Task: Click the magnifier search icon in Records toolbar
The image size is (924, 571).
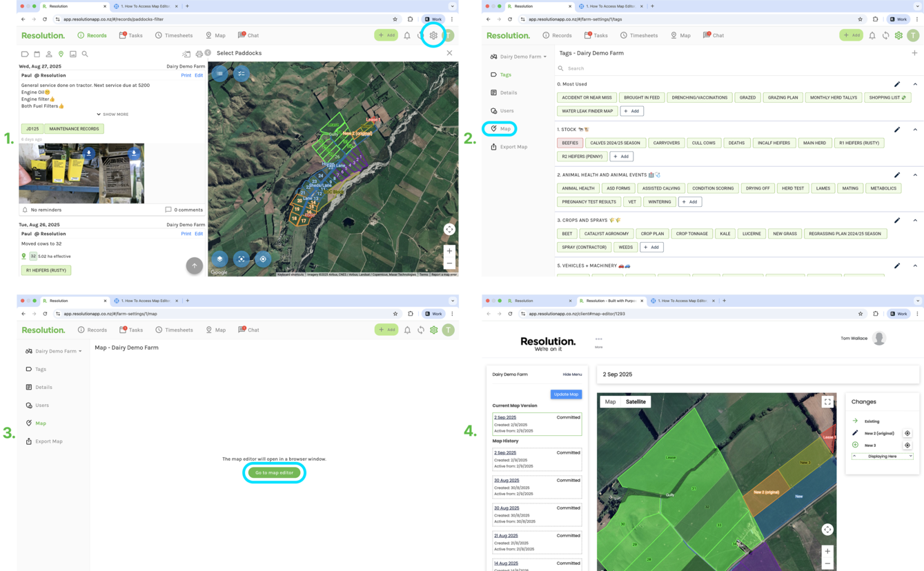Action: (85, 54)
